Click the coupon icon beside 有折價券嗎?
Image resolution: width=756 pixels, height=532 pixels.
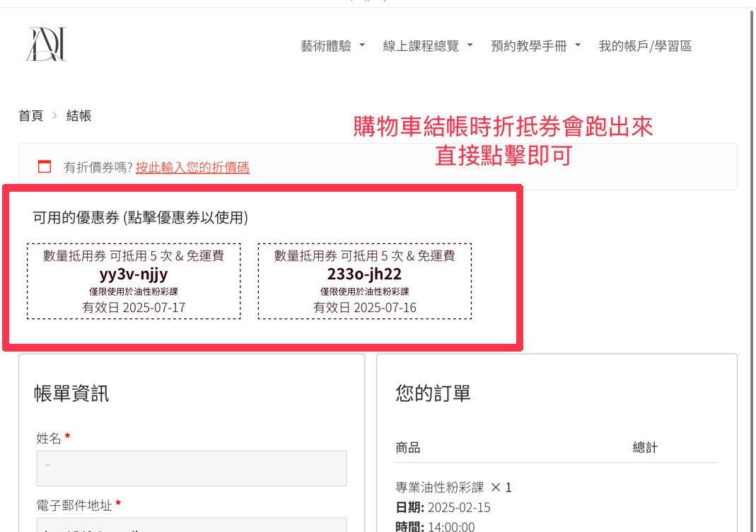point(45,167)
